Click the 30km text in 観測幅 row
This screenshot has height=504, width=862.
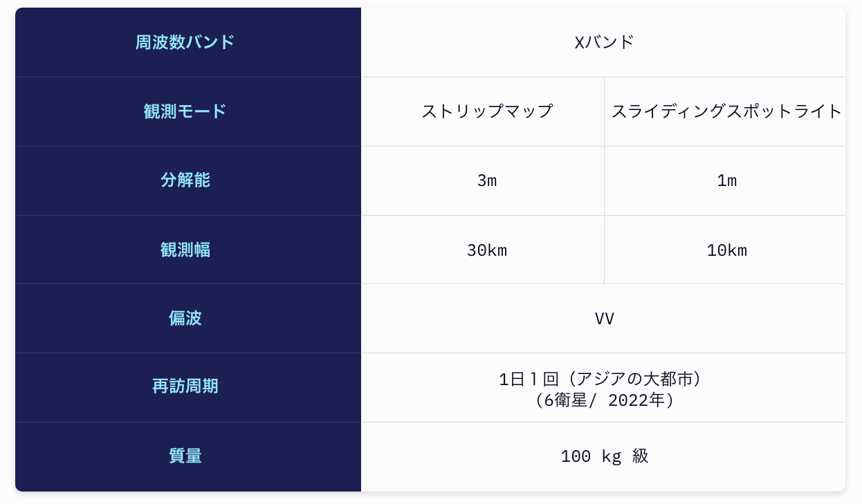[487, 250]
